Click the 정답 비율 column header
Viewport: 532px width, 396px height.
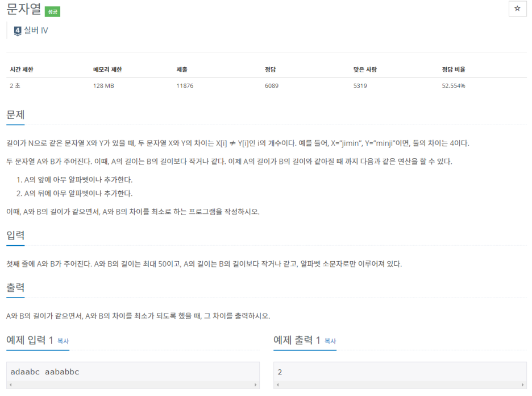[x=454, y=69]
